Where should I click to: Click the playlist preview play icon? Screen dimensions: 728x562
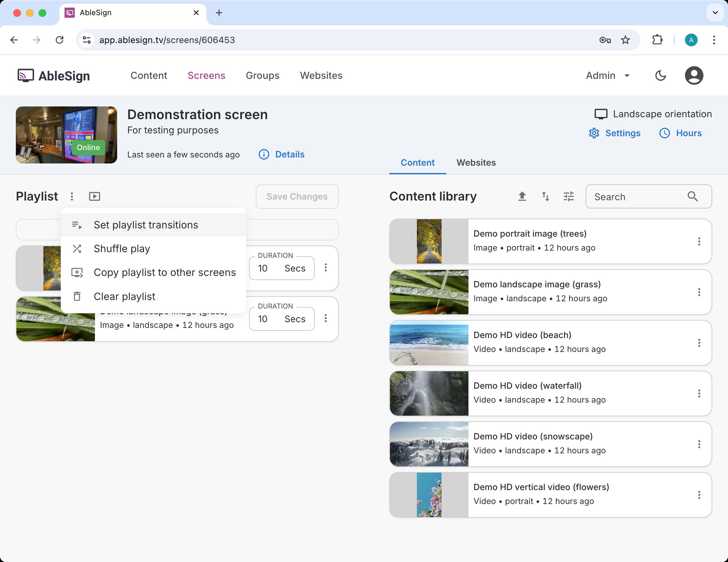(94, 196)
